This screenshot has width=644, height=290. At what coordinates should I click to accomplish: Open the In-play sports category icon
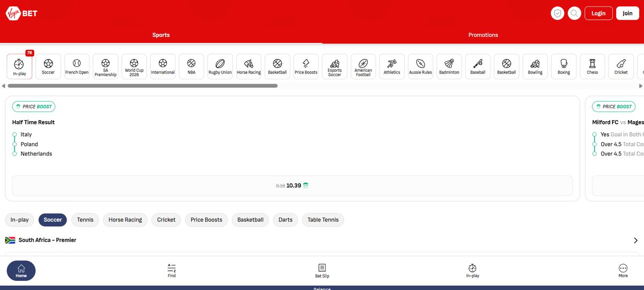coord(19,66)
